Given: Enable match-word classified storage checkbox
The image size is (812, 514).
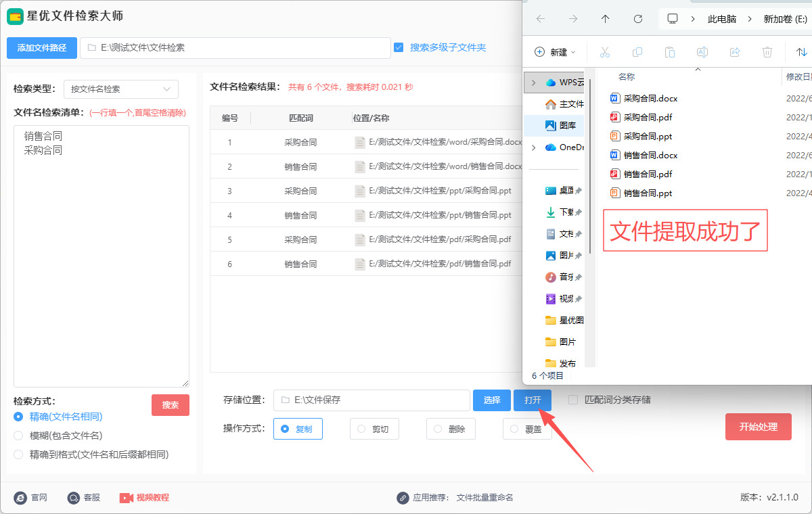Looking at the screenshot, I should pyautogui.click(x=573, y=400).
